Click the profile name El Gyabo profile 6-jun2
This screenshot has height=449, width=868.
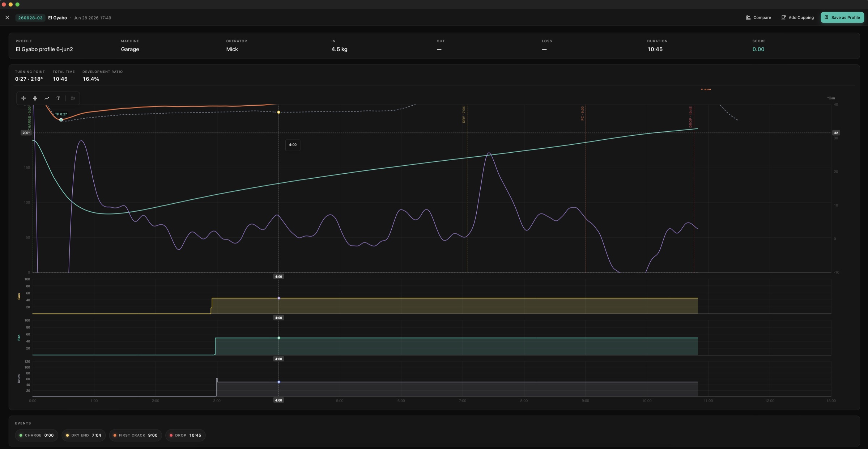(44, 49)
